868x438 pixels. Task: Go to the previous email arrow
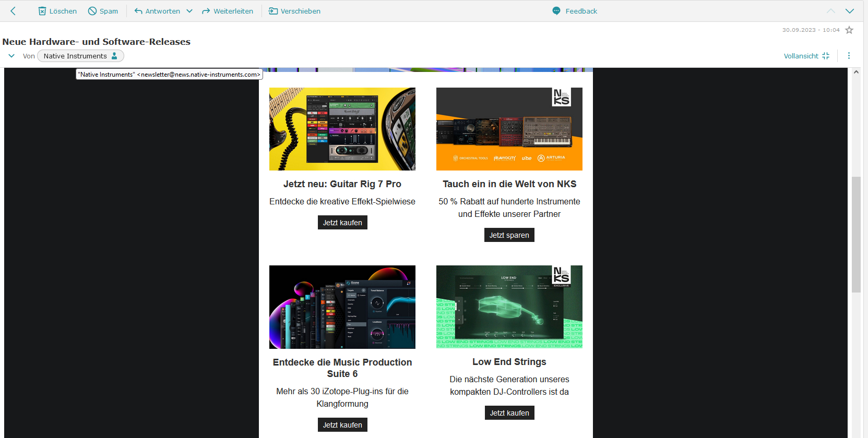coord(831,11)
